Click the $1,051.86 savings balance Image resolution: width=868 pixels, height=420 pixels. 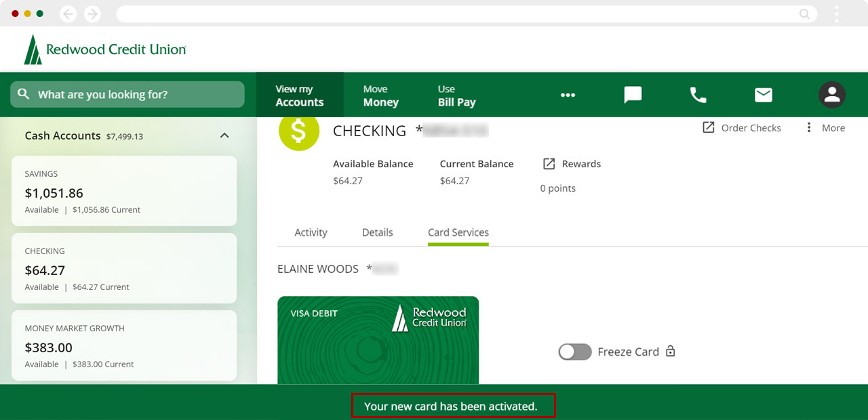pos(54,193)
